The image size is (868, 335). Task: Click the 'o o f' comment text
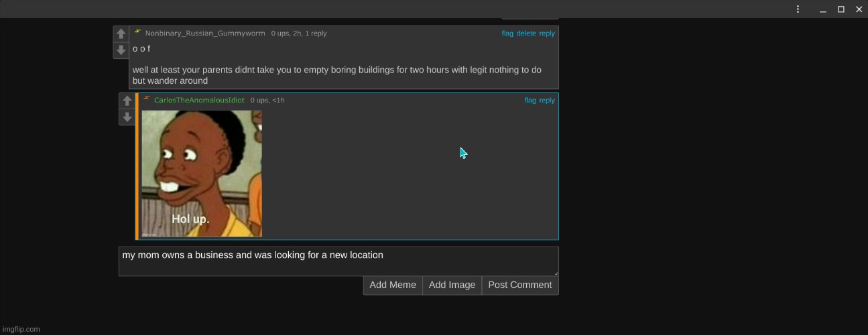141,49
